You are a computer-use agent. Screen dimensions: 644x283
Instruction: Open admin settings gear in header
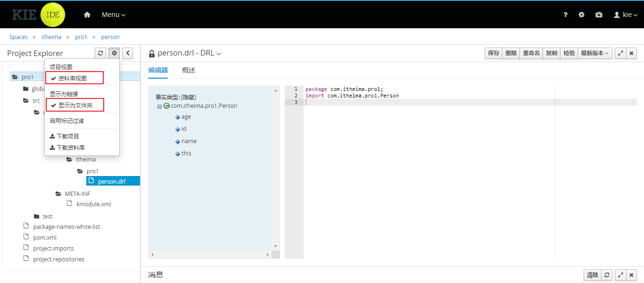(x=581, y=15)
